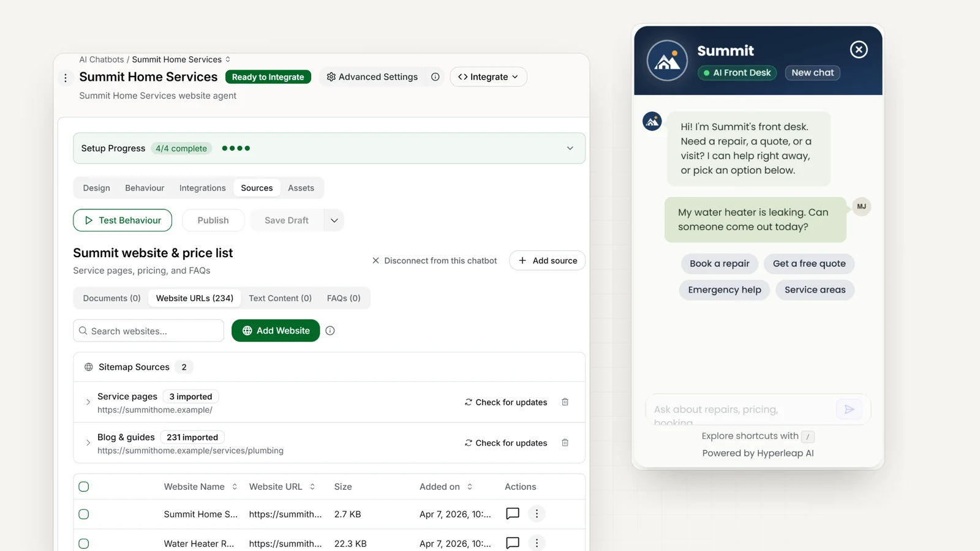This screenshot has width=980, height=551.
Task: Select the Water Heater R... row checkbox
Action: point(84,544)
